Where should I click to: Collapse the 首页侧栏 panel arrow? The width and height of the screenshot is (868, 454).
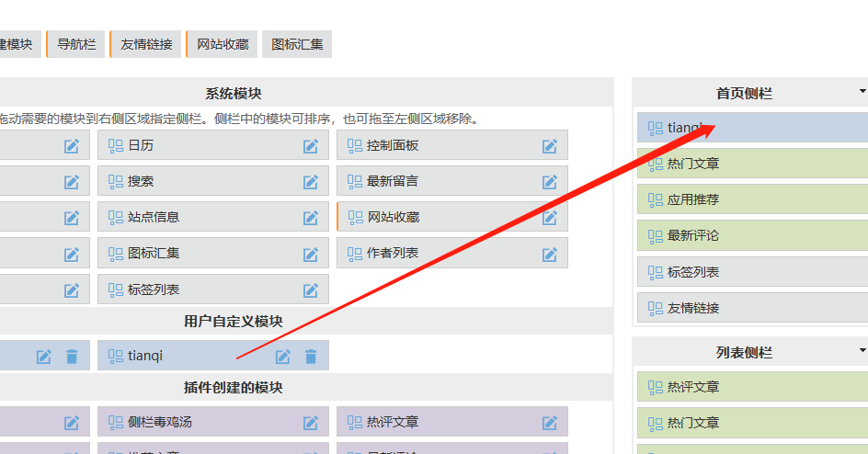(x=862, y=91)
